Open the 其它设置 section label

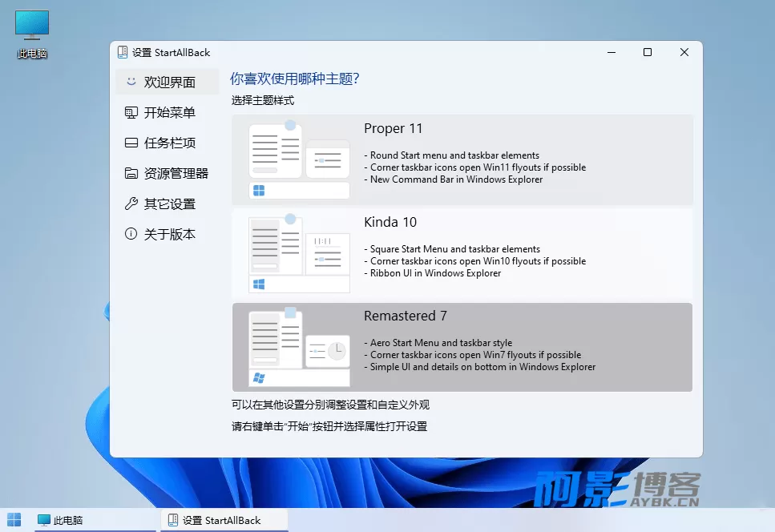170,204
